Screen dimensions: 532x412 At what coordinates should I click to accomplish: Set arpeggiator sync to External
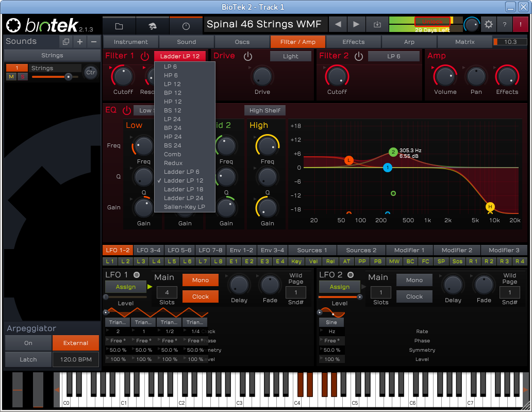(x=76, y=343)
